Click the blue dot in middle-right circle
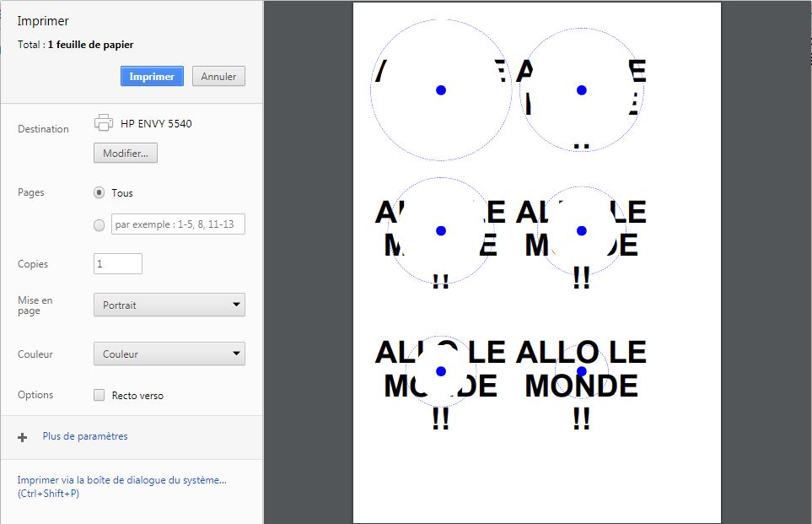The width and height of the screenshot is (812, 524). tap(582, 230)
